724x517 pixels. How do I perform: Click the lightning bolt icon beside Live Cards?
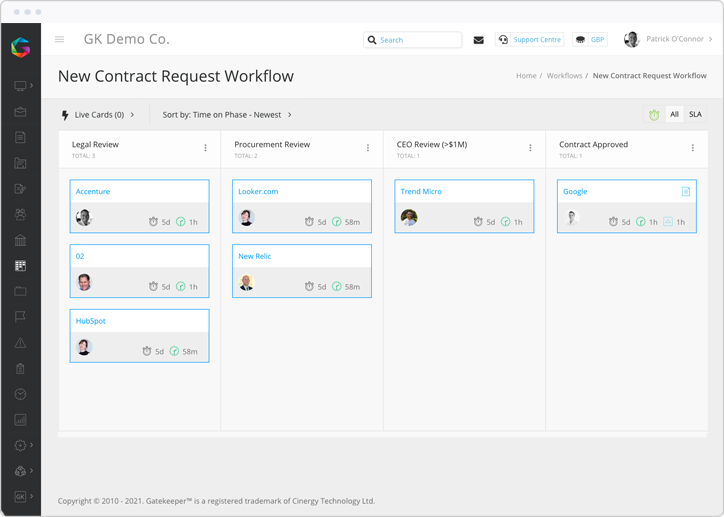(65, 115)
